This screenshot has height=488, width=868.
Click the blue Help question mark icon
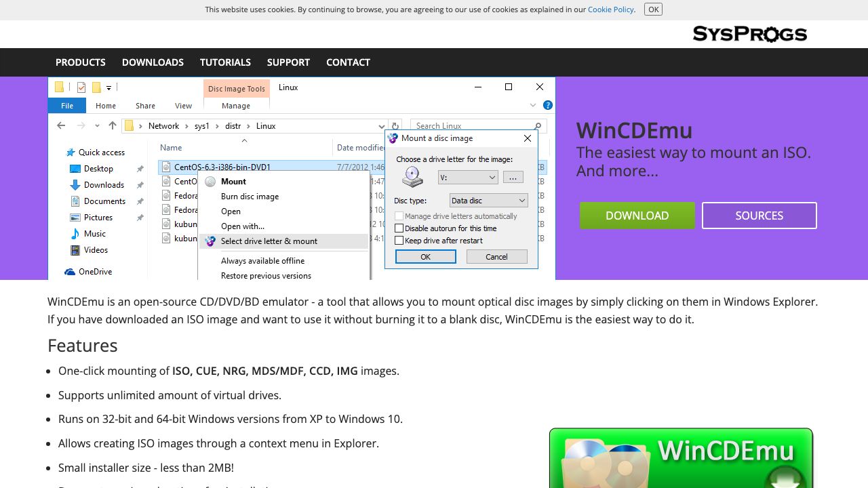pos(548,105)
